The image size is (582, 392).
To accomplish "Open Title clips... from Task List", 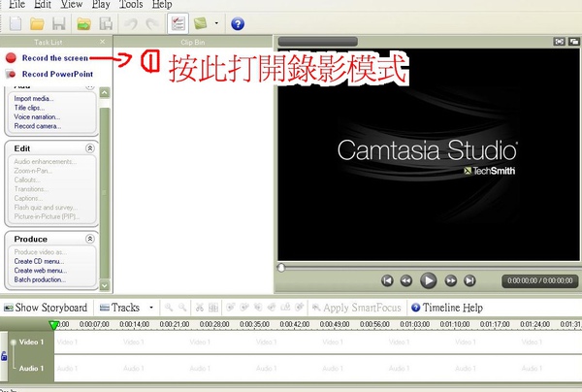I will coord(29,108).
